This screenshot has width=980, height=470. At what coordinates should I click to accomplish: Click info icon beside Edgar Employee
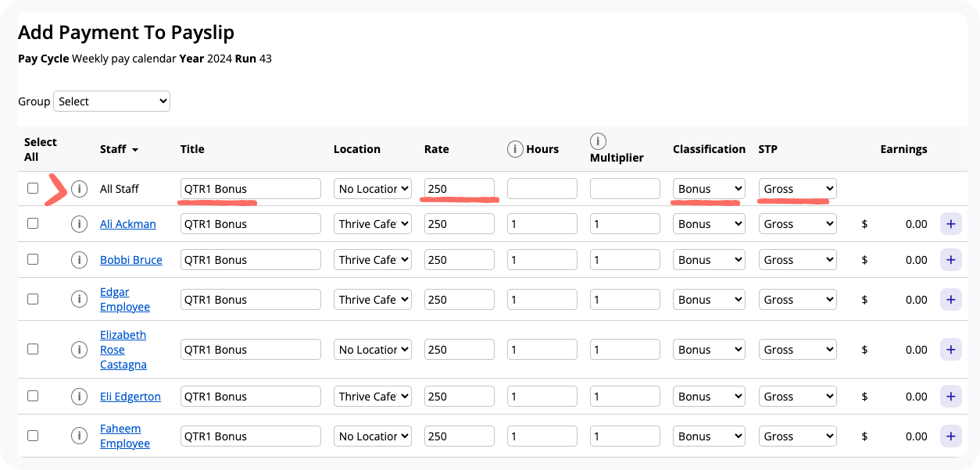pos(79,300)
